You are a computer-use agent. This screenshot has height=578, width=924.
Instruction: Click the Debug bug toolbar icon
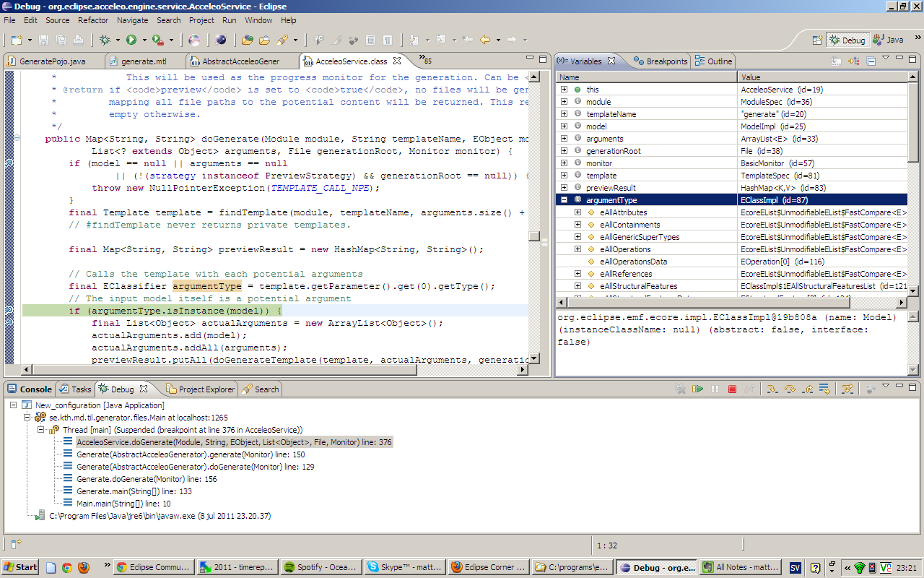pos(105,40)
